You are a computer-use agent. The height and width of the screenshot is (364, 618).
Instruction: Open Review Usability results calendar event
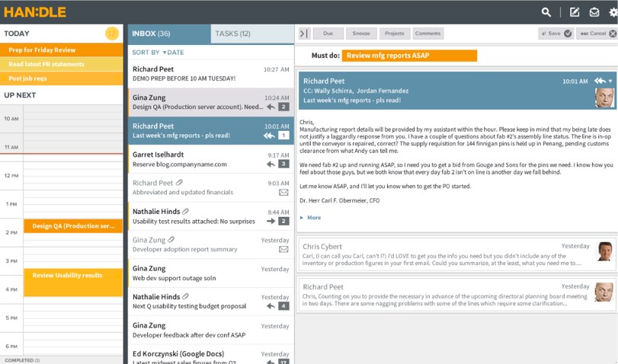click(73, 282)
